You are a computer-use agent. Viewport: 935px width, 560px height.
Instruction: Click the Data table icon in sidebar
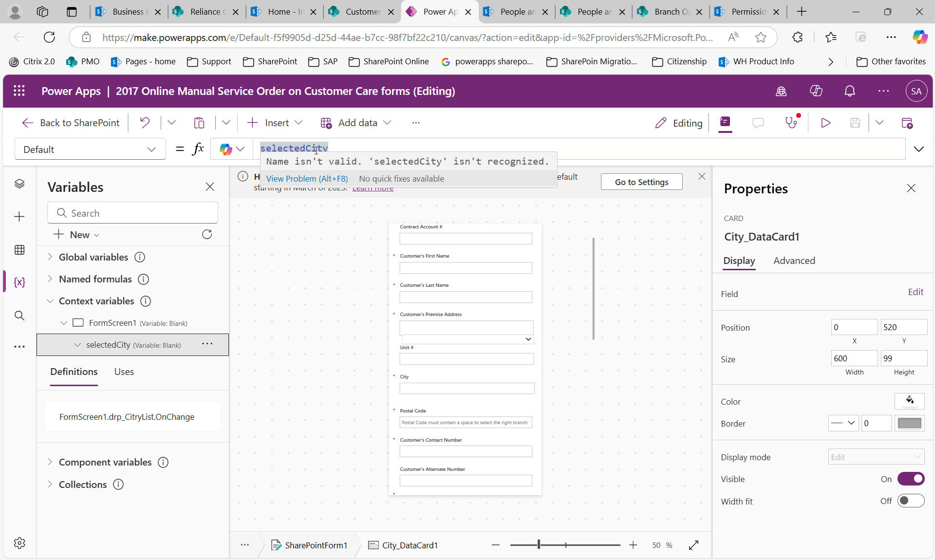point(19,250)
